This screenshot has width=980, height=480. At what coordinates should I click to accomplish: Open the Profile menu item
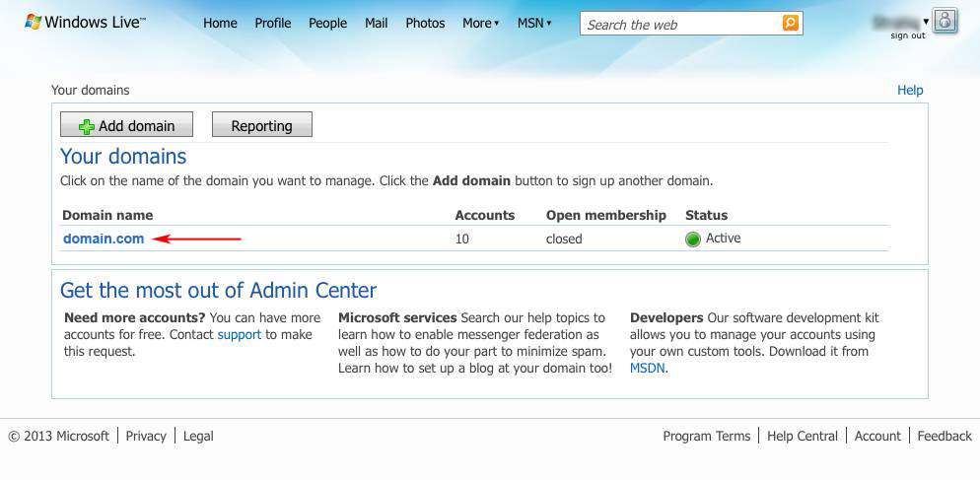pyautogui.click(x=273, y=23)
